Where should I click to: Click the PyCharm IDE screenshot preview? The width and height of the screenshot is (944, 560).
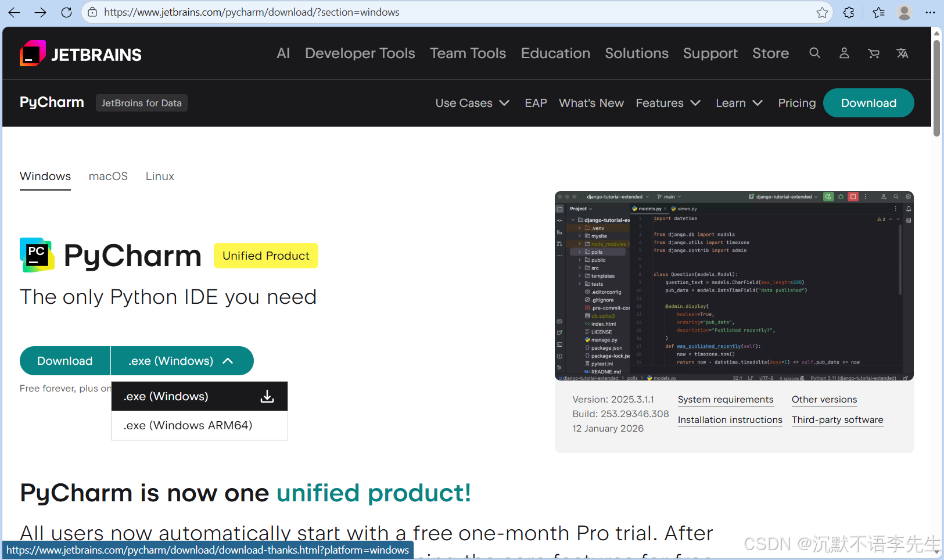tap(734, 286)
